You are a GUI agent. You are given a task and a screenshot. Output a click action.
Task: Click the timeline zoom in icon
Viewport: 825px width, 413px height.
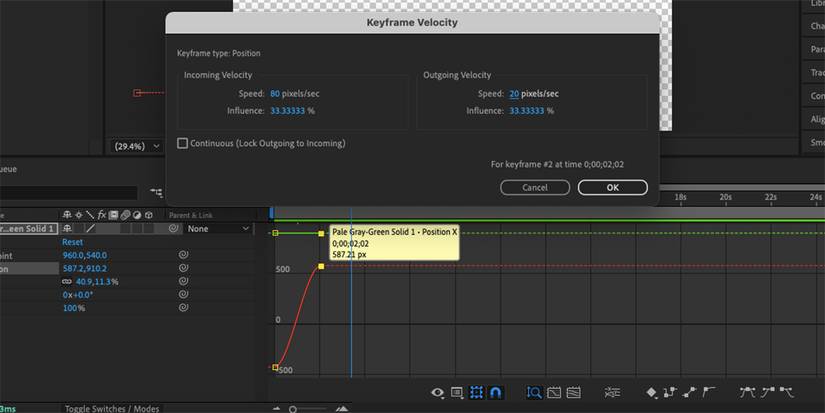point(342,409)
